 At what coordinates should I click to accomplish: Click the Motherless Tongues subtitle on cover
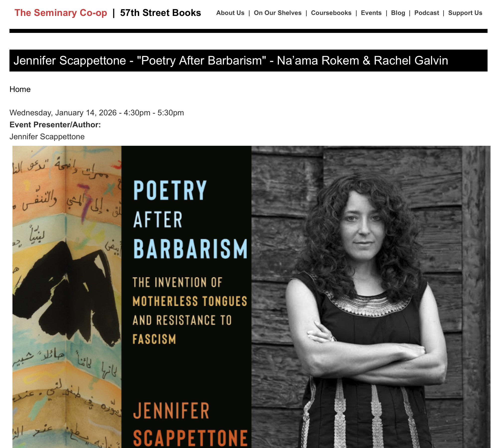pyautogui.click(x=190, y=301)
